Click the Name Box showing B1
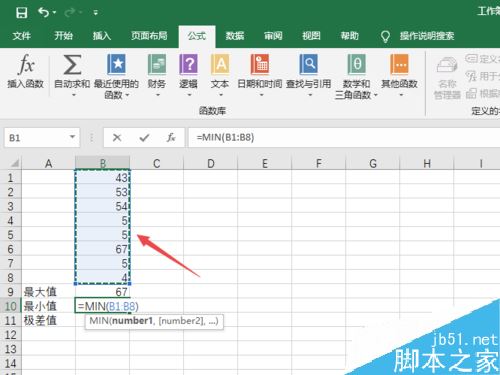The width and height of the screenshot is (500, 375). click(x=36, y=137)
